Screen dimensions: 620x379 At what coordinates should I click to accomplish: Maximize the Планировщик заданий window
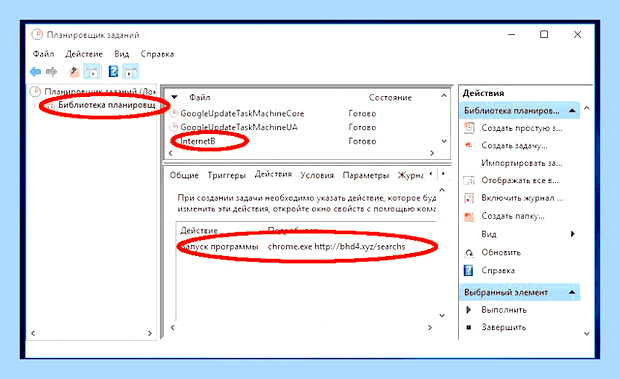point(544,34)
